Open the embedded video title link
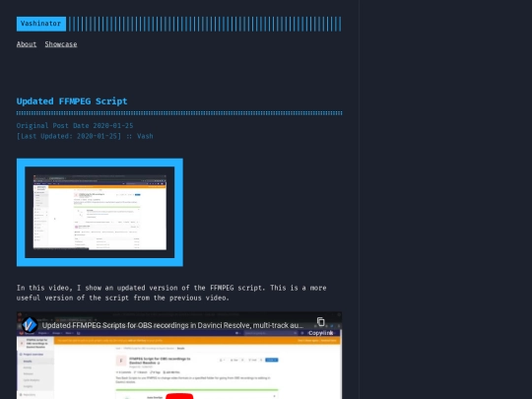The height and width of the screenshot is (399, 532). pos(172,325)
